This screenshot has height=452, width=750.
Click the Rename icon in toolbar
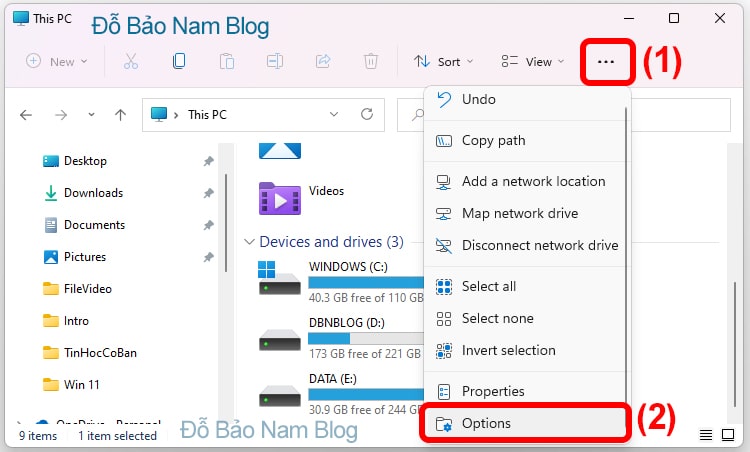(275, 62)
